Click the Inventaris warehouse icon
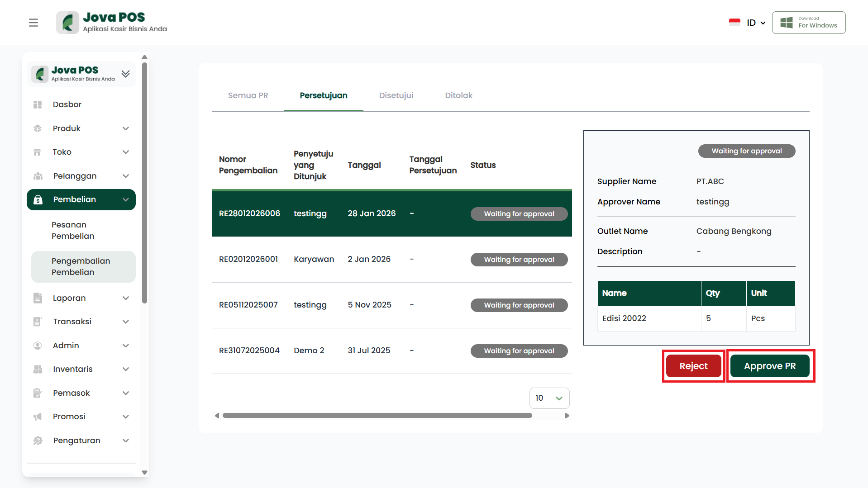This screenshot has height=488, width=868. [38, 369]
